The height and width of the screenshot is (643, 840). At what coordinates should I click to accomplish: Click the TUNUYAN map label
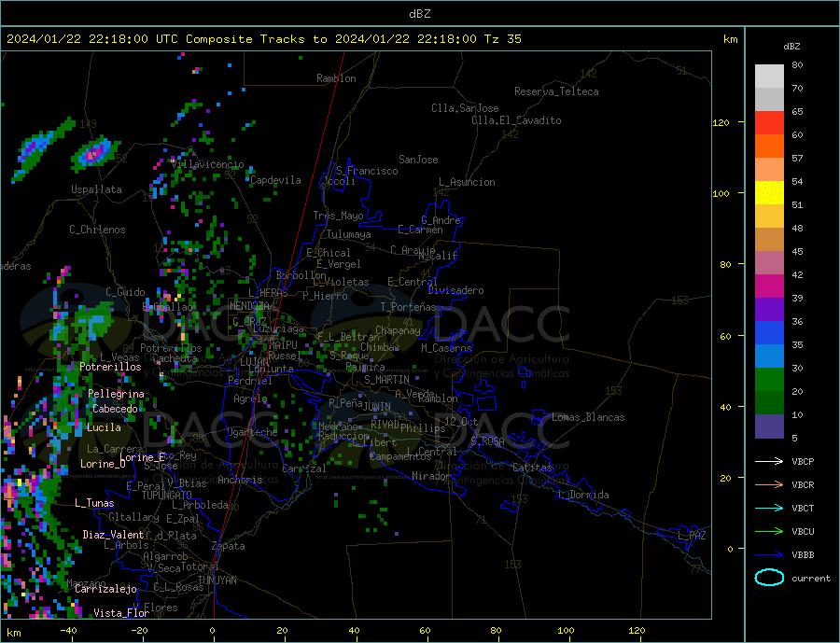[x=217, y=580]
